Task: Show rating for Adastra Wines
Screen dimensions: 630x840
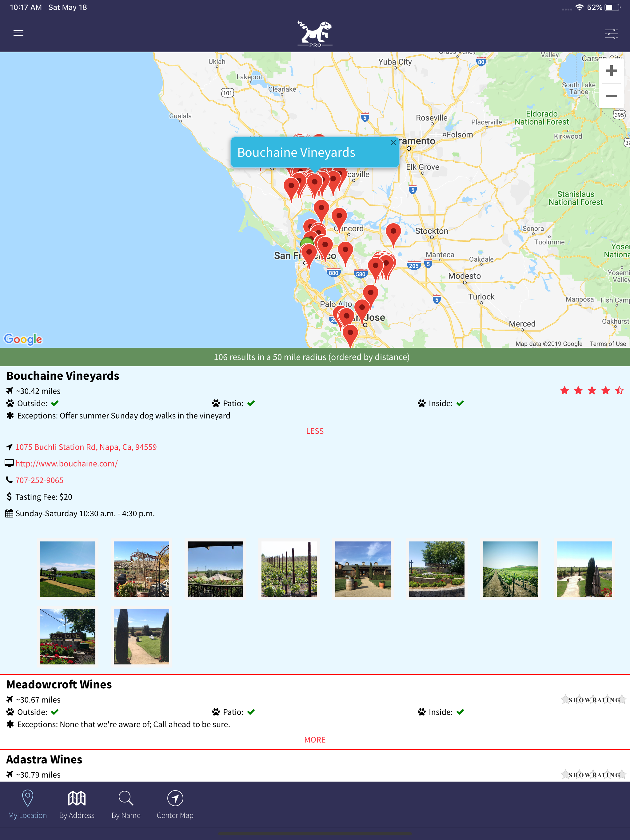Action: 593,775
